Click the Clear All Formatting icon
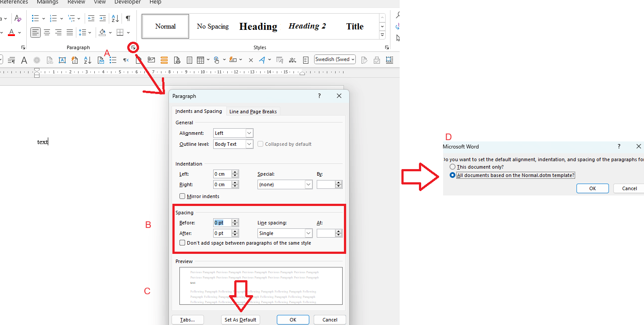 (18, 18)
